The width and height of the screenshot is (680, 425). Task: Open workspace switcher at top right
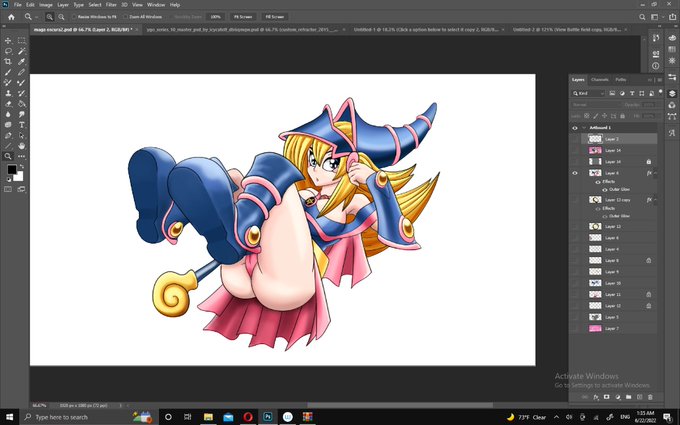(656, 17)
